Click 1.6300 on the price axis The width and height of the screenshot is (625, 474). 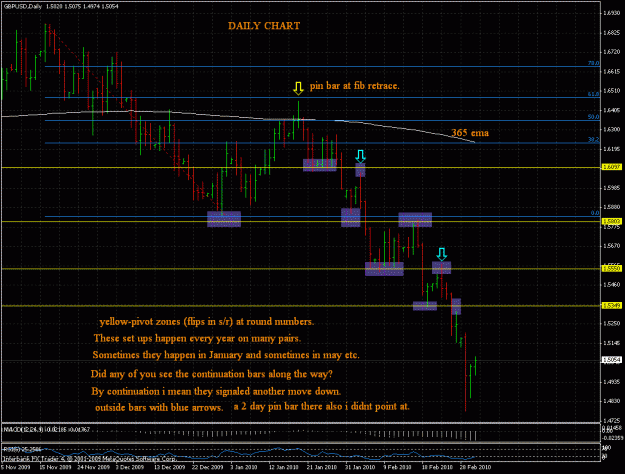[x=611, y=130]
